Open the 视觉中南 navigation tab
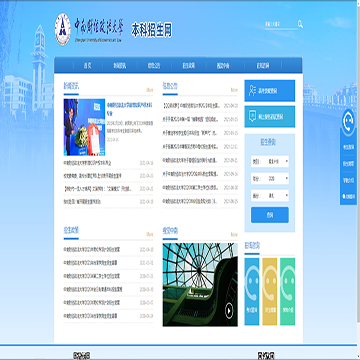 tap(223, 66)
